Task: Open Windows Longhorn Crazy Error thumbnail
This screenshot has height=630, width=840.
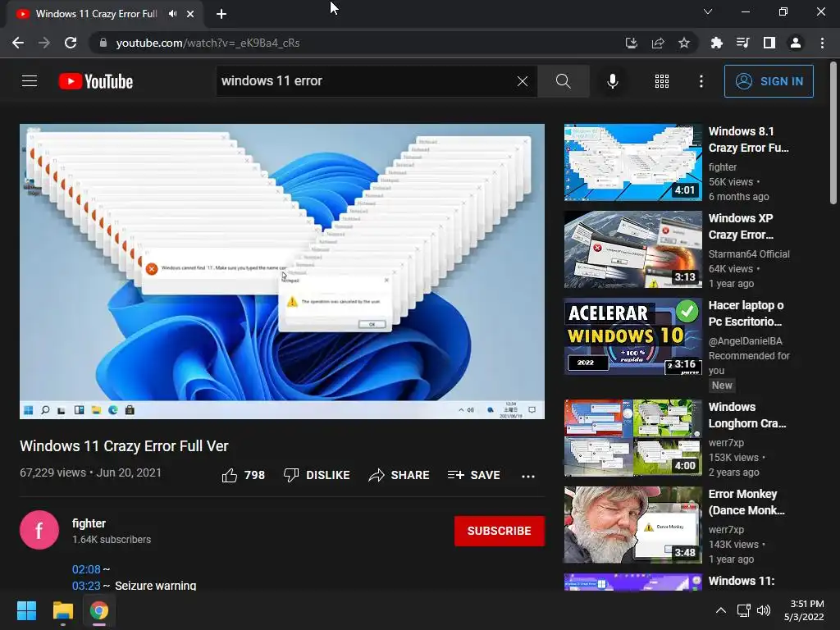Action: click(632, 438)
